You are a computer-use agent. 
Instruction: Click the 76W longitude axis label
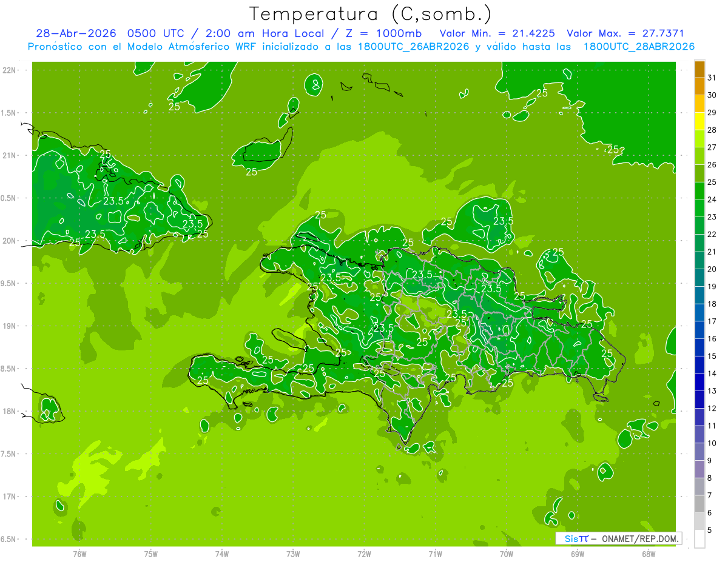(x=79, y=554)
